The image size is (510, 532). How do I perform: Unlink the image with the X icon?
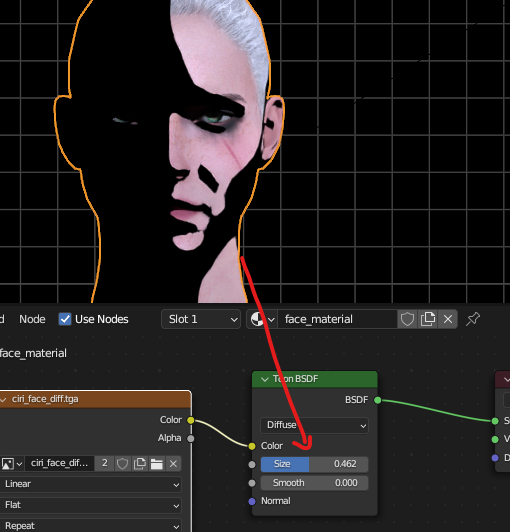tap(173, 463)
